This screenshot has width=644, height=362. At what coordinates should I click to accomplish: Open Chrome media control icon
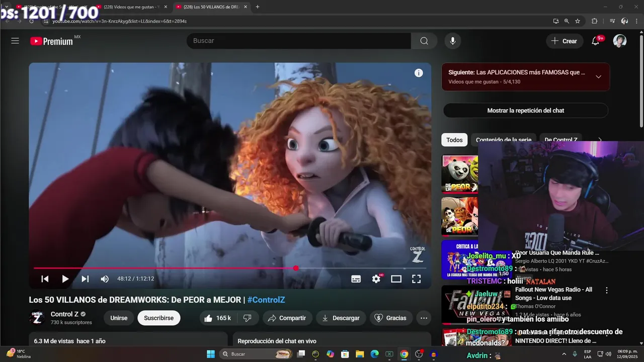coord(612,21)
